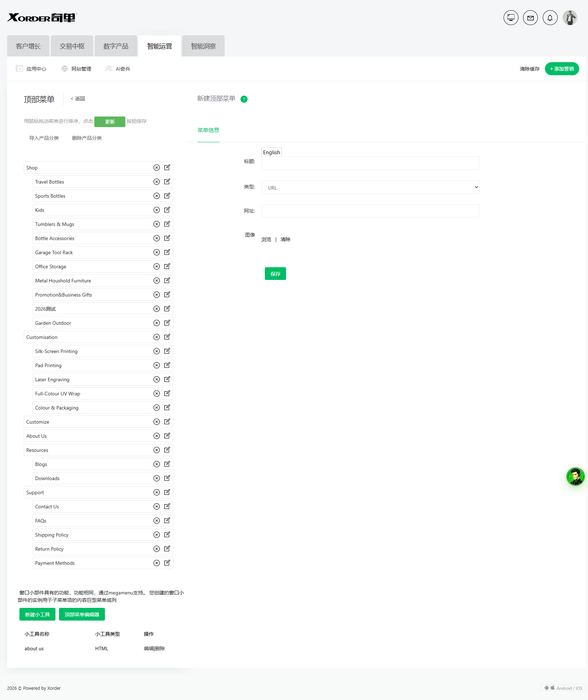Focus the 网址 URL input field
588x700 pixels.
point(370,211)
